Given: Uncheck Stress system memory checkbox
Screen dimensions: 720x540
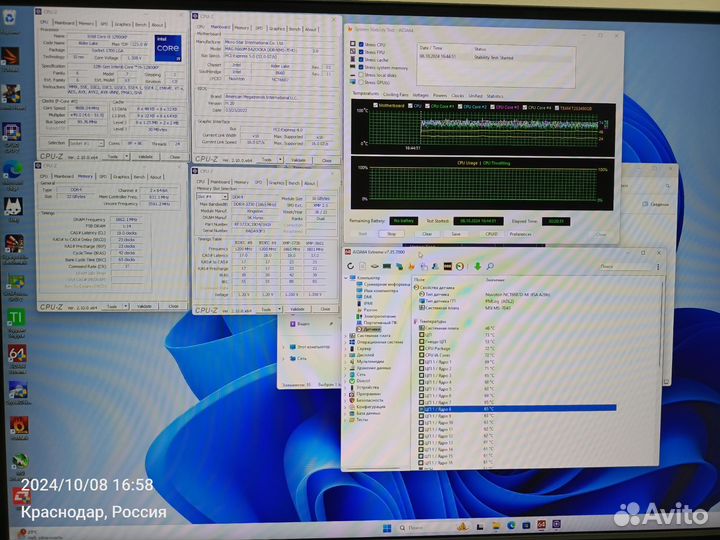Looking at the screenshot, I should point(361,67).
